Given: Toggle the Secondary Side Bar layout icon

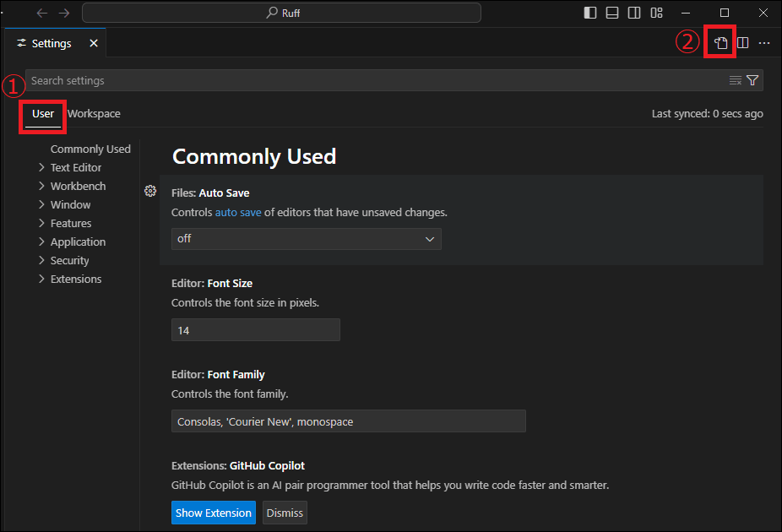Looking at the screenshot, I should [x=634, y=13].
